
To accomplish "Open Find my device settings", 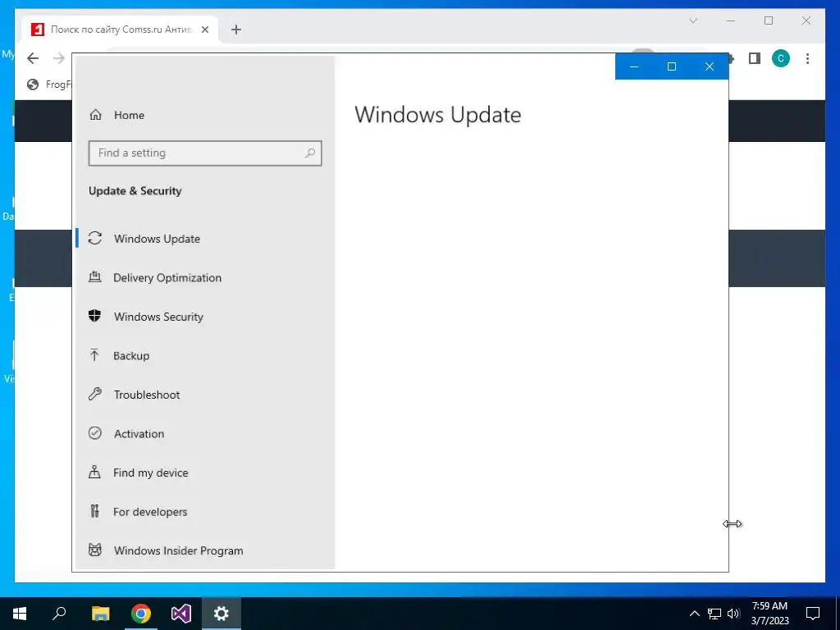I will tap(206, 472).
